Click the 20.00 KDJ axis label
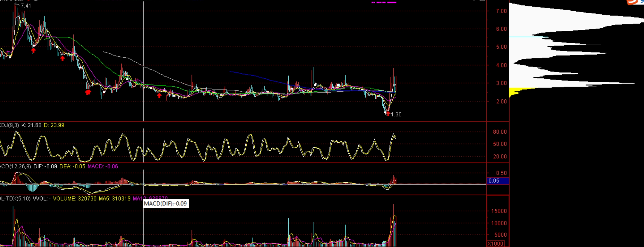The width and height of the screenshot is (644, 247). pos(500,156)
